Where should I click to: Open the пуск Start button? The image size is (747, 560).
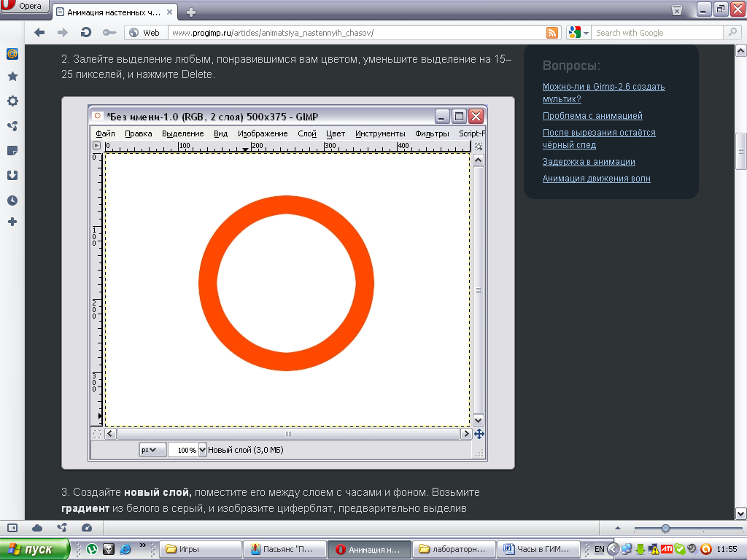click(x=35, y=549)
